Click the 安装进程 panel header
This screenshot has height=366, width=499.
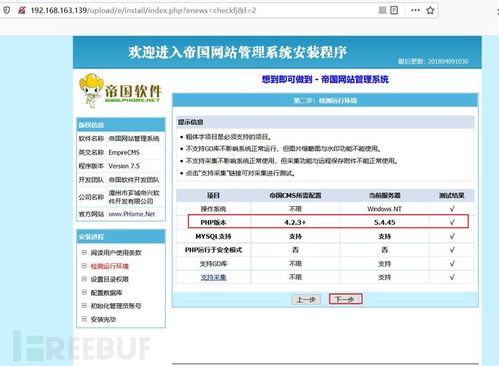tap(121, 237)
